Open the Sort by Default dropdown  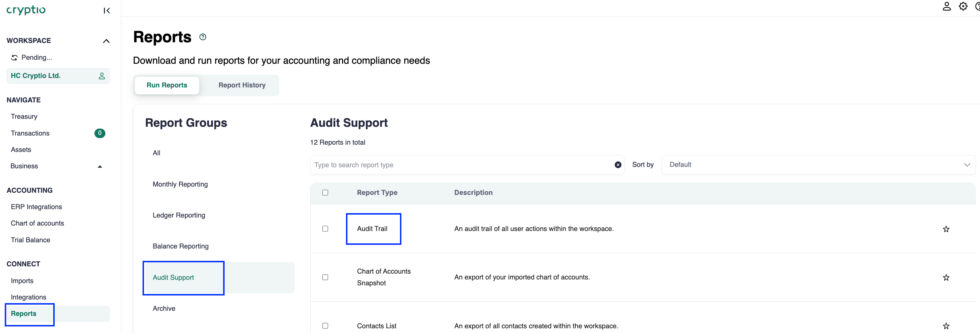tap(818, 165)
